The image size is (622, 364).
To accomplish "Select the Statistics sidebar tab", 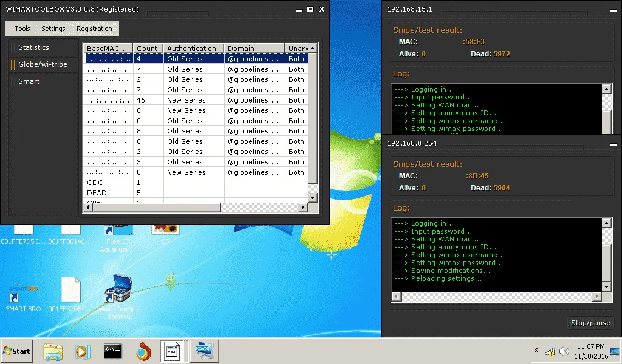I will click(34, 47).
